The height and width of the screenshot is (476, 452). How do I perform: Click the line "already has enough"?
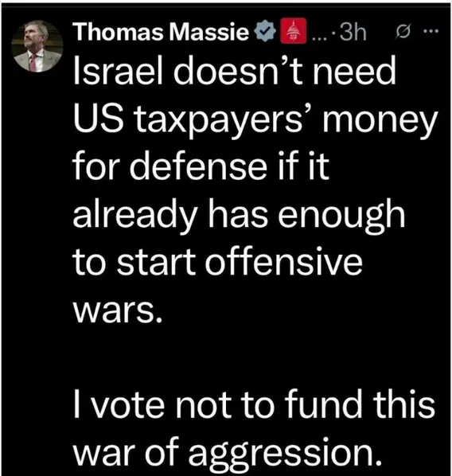[240, 215]
